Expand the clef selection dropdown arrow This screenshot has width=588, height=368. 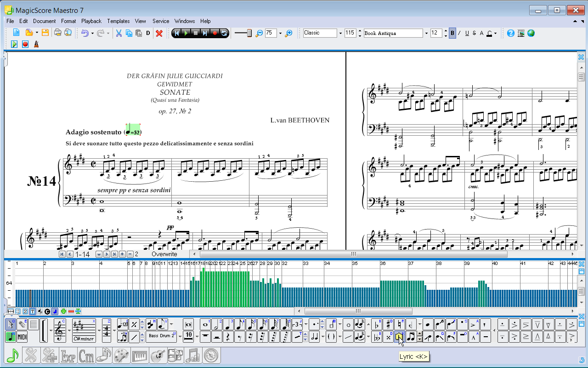point(69,331)
